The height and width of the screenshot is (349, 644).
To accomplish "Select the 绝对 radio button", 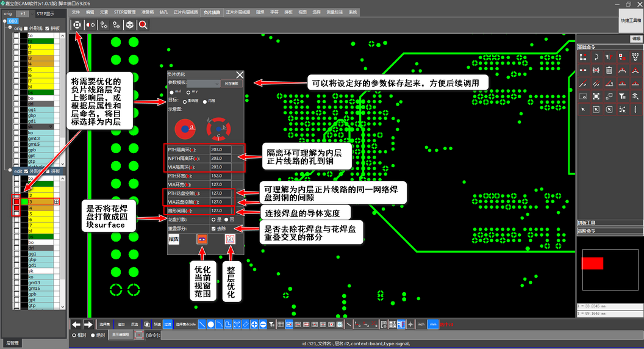I will coord(93,335).
